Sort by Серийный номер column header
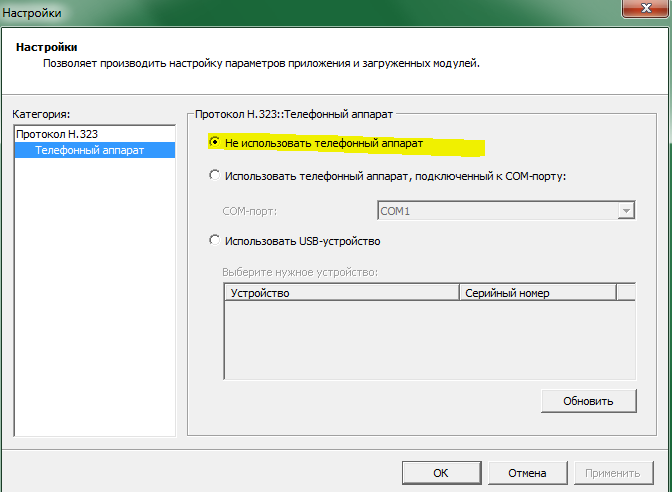Image resolution: width=672 pixels, height=492 pixels. [537, 293]
